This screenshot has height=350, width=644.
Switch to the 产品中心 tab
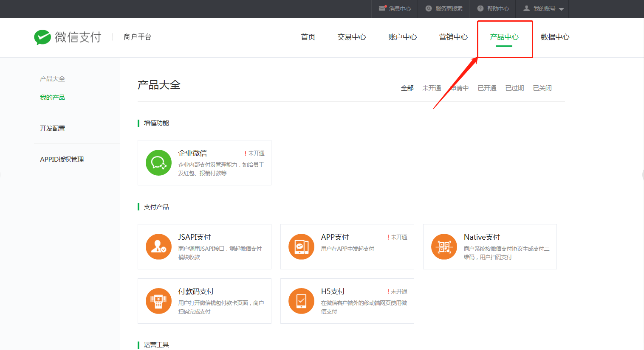[505, 37]
